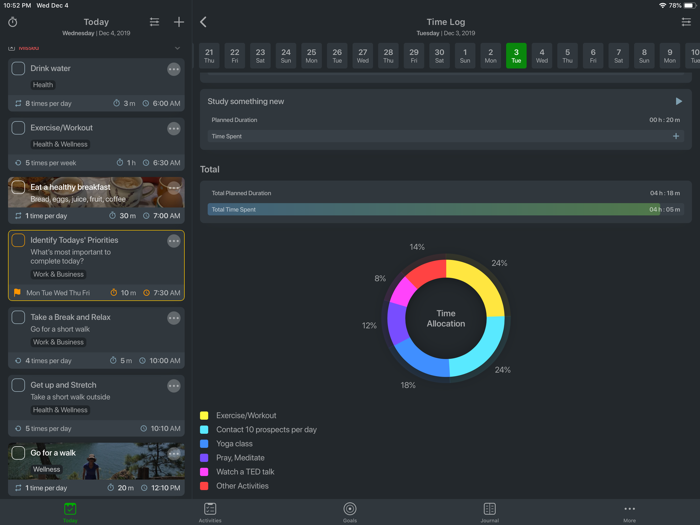
Task: Open options menu for Get up and Stretch
Action: [174, 386]
